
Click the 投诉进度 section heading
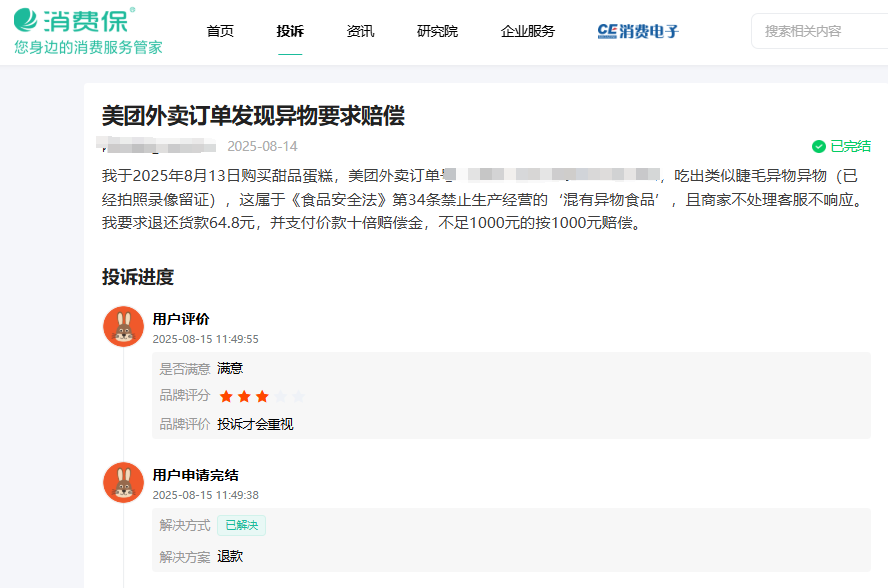[x=138, y=277]
